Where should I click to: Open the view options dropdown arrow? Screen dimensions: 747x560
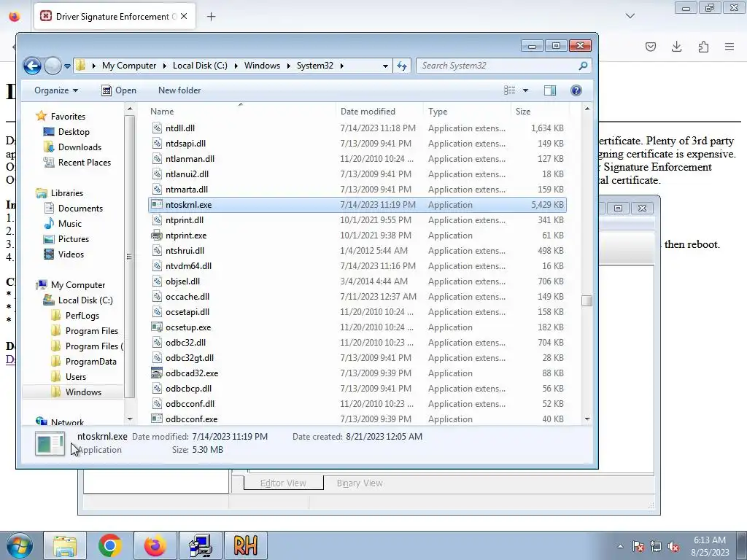[x=525, y=90]
